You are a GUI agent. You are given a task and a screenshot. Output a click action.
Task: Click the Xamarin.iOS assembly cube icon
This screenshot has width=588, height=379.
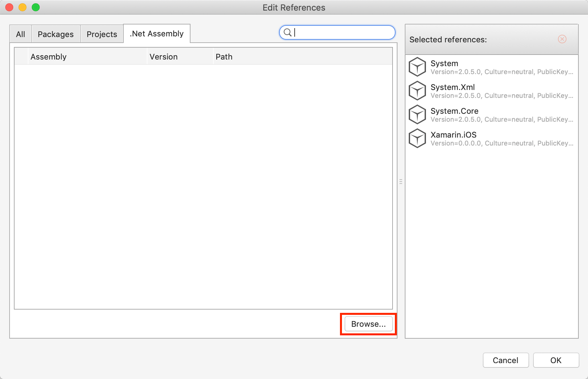coord(417,138)
